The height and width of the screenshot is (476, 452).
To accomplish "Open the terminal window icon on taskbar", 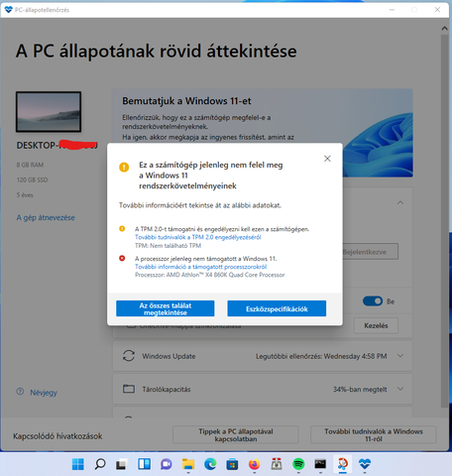I will pos(320,464).
